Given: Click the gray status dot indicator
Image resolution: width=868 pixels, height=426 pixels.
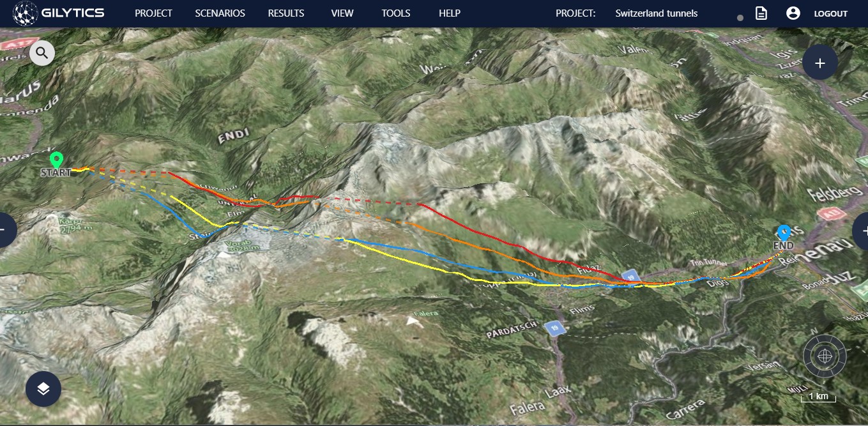Looking at the screenshot, I should [740, 18].
